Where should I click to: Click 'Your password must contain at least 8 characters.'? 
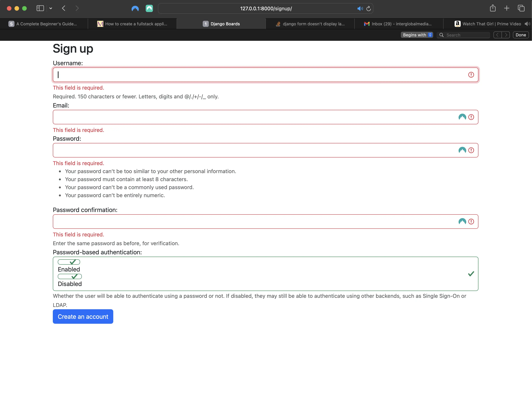pos(126,179)
